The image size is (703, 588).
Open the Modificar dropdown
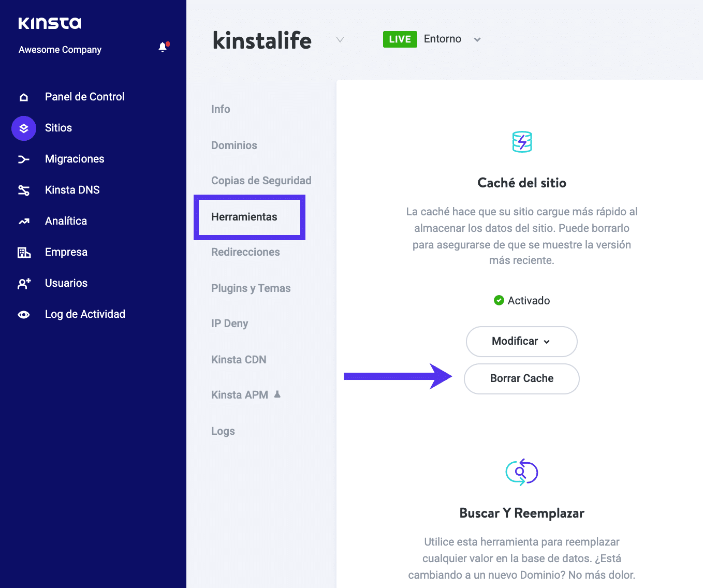click(x=521, y=341)
